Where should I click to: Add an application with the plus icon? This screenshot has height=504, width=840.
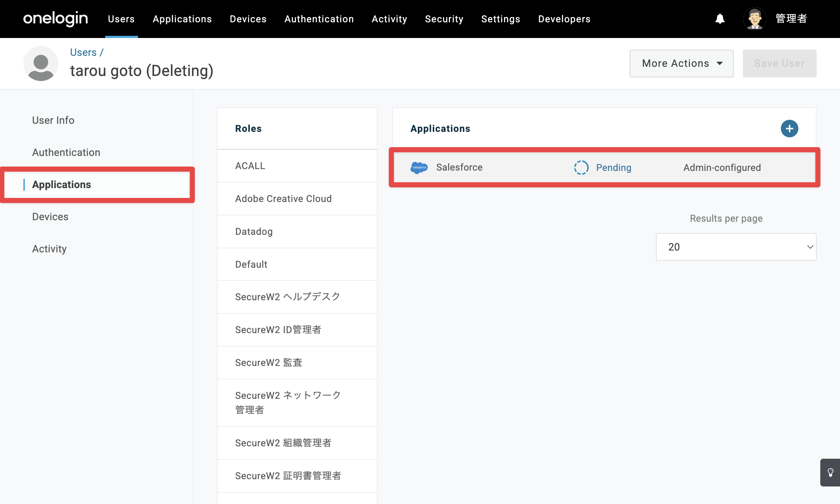click(789, 129)
